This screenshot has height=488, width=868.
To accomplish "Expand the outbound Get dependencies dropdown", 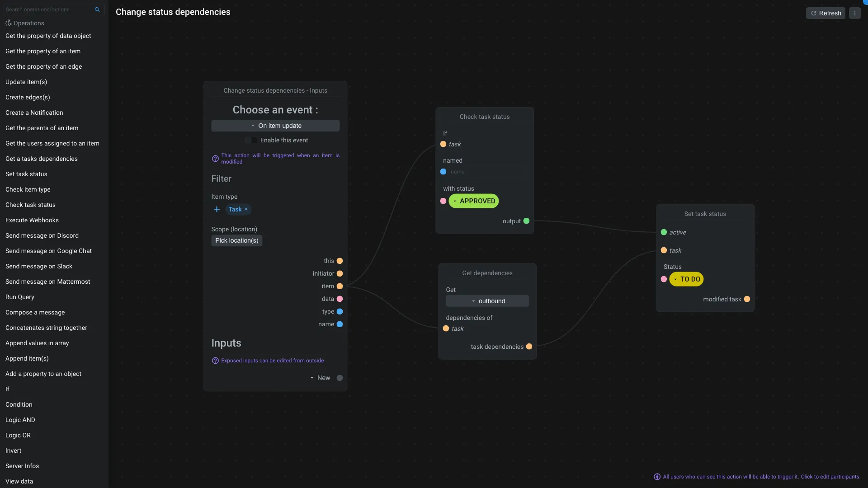I will 487,301.
